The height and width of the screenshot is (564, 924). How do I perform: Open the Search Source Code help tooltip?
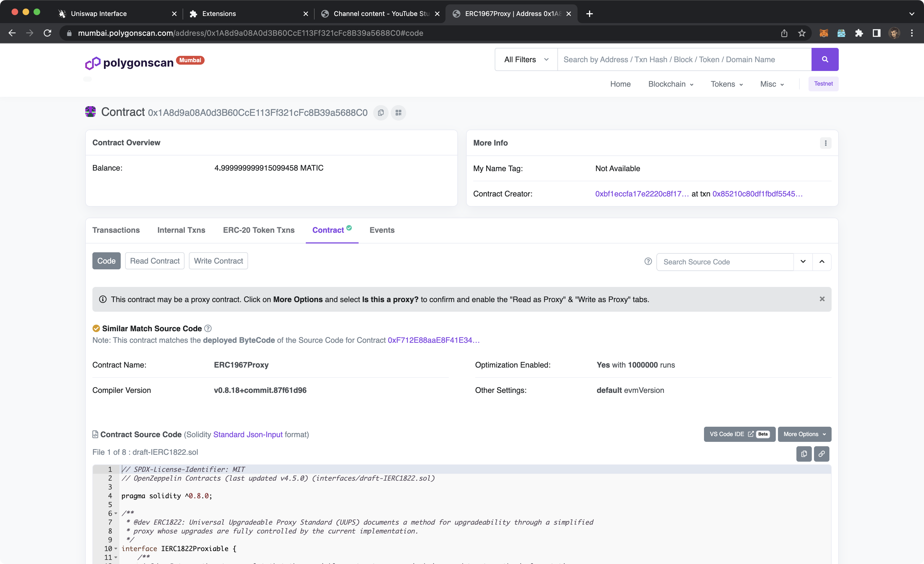point(648,262)
